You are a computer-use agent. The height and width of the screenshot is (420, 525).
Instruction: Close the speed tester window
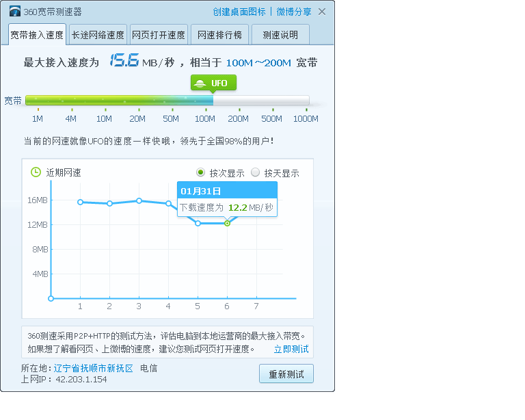pos(322,12)
